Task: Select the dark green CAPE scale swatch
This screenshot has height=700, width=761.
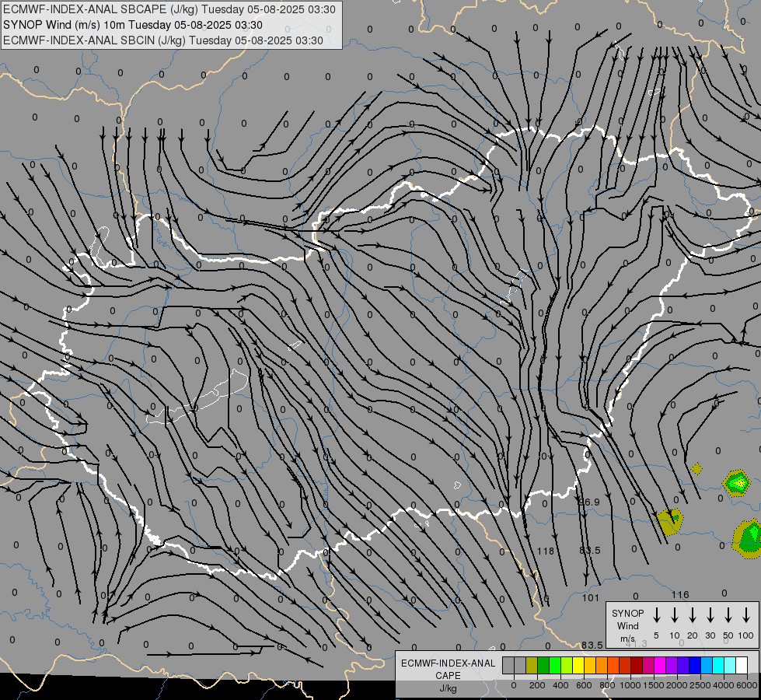Action: (x=543, y=666)
